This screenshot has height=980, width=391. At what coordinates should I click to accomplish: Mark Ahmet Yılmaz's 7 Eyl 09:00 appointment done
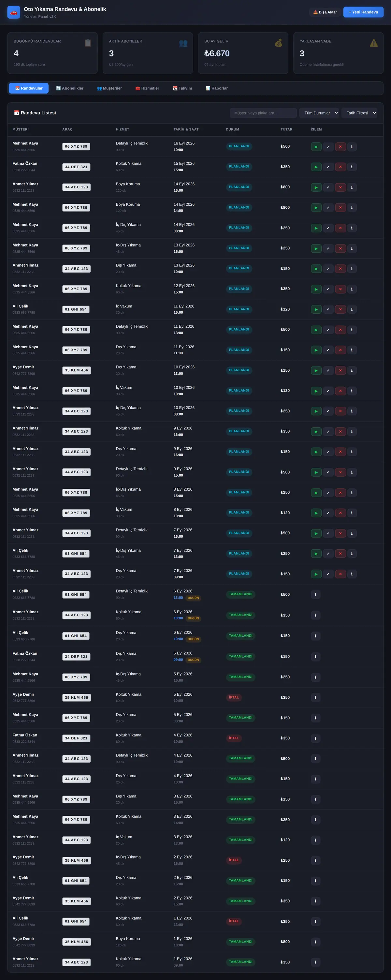tap(328, 574)
